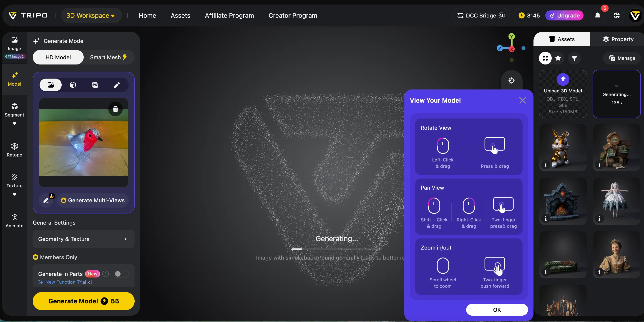
Task: Open the assets filter funnel
Action: point(574,58)
